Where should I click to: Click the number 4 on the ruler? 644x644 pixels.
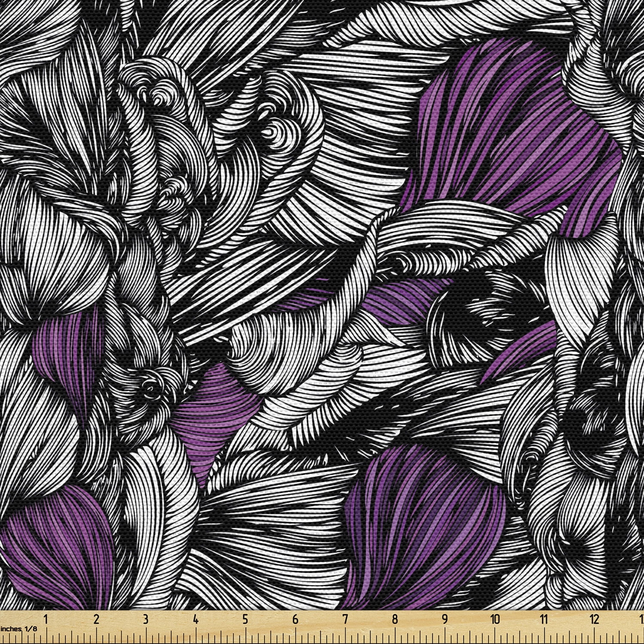tap(196, 620)
